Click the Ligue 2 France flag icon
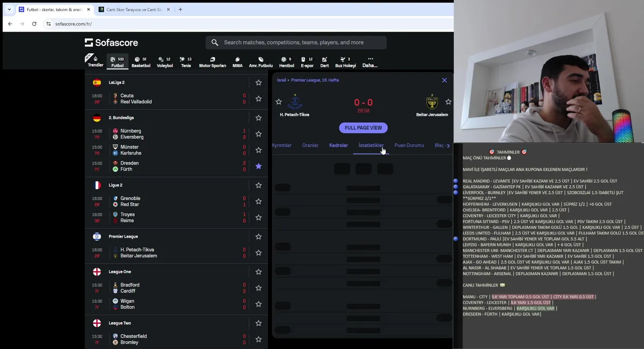 point(97,185)
